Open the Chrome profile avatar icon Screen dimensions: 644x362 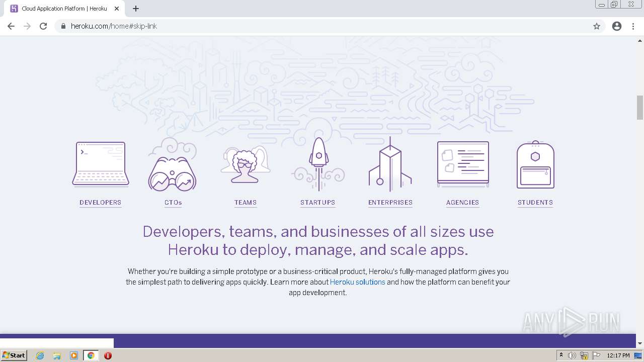coord(617,26)
